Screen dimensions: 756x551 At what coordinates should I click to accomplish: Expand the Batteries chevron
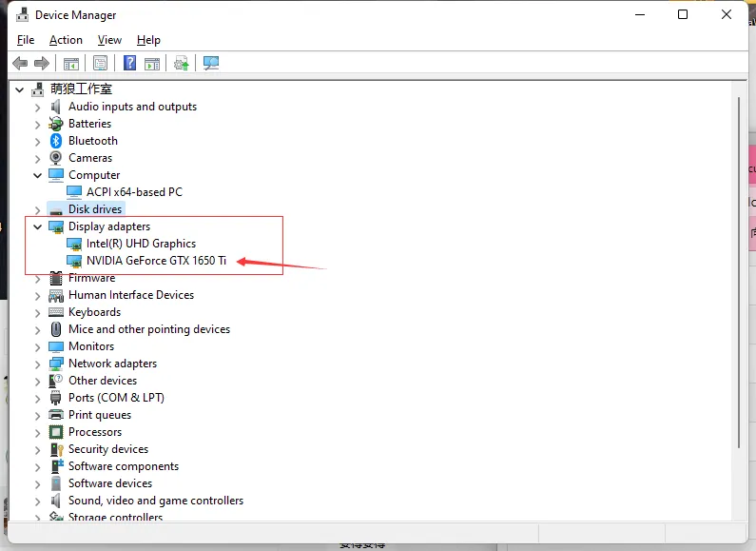point(38,125)
